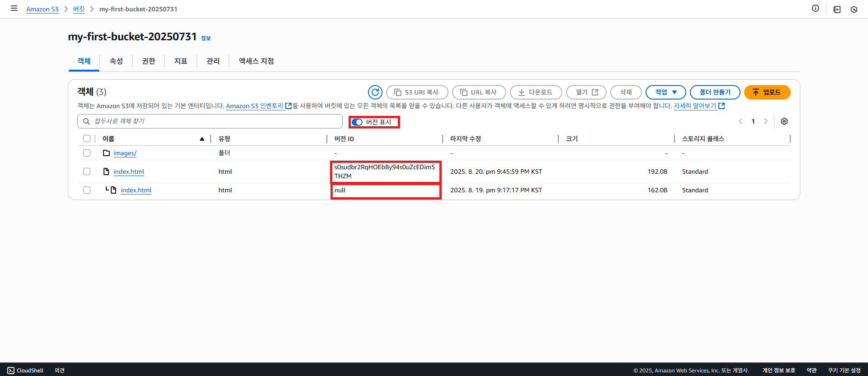Open the 작업 actions dropdown

point(666,92)
